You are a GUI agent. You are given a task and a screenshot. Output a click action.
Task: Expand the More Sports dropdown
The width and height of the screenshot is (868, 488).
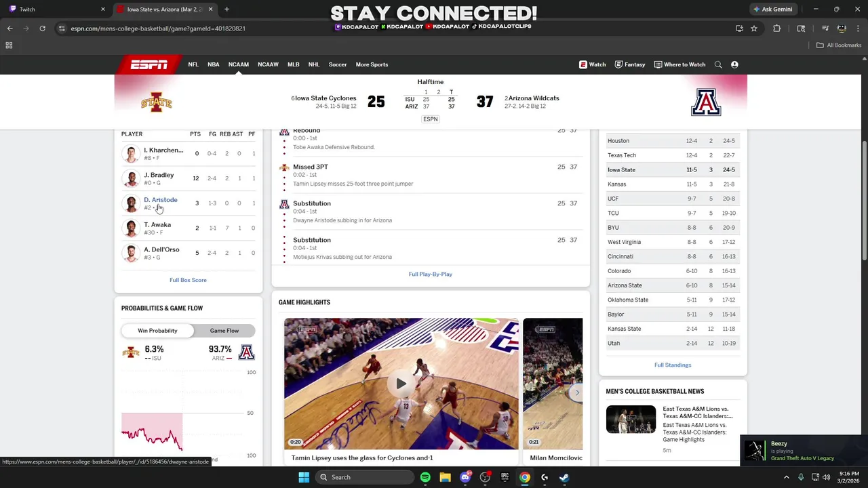pos(372,64)
